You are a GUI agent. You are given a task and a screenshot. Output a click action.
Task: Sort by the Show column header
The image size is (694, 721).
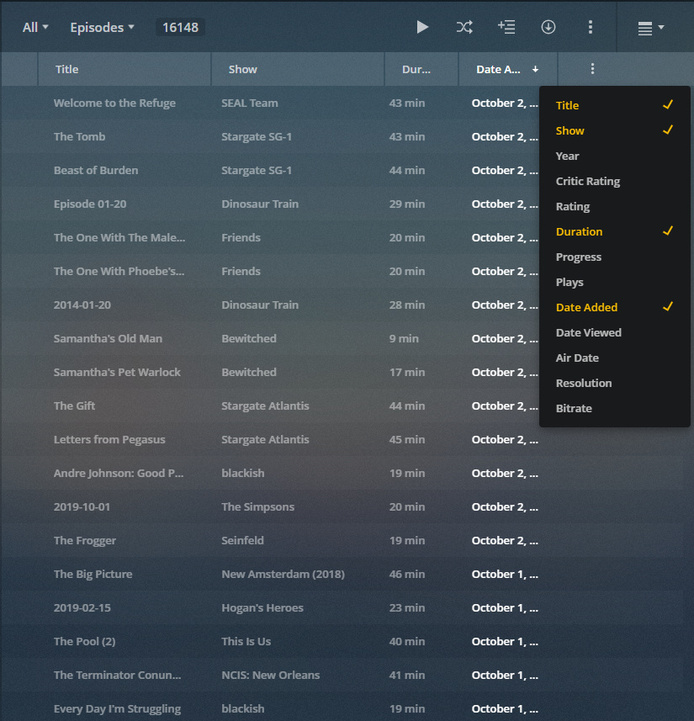coord(298,69)
